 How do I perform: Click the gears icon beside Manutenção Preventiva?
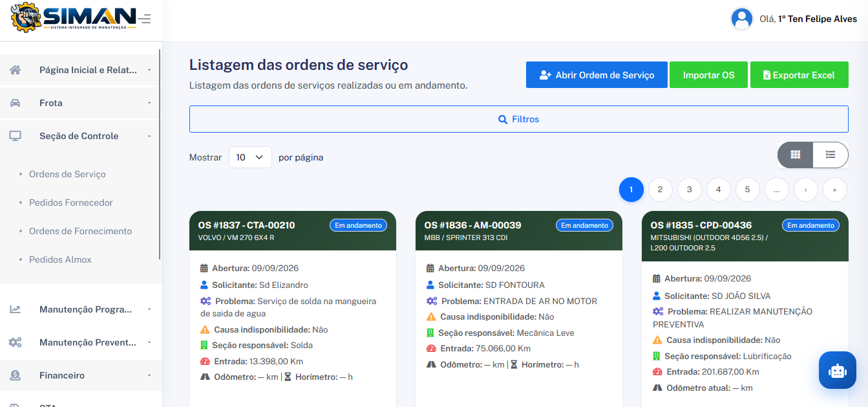[16, 342]
